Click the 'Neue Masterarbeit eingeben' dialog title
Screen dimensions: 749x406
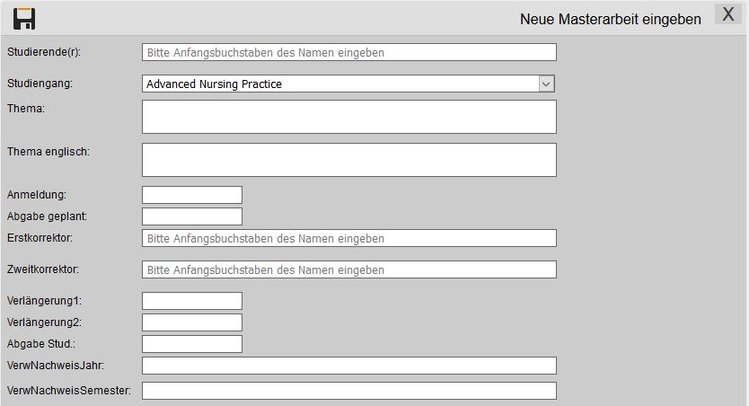point(610,19)
